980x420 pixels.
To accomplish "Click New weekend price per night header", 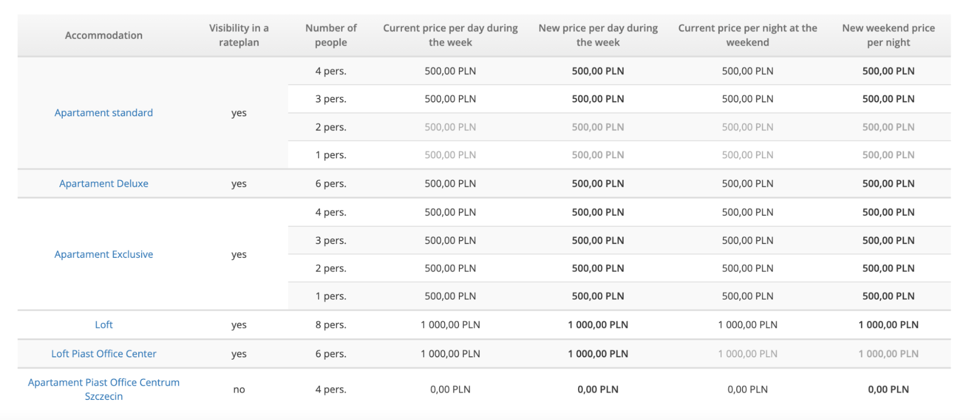I will (888, 35).
